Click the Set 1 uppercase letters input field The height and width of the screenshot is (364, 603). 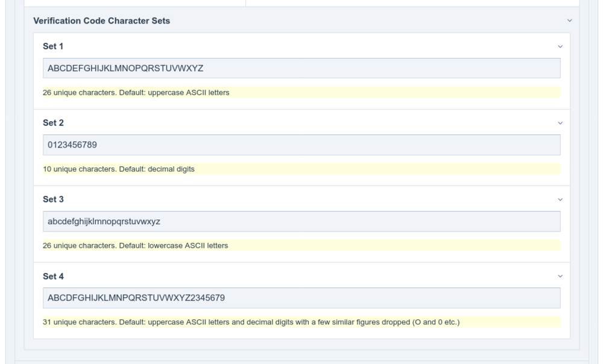301,68
